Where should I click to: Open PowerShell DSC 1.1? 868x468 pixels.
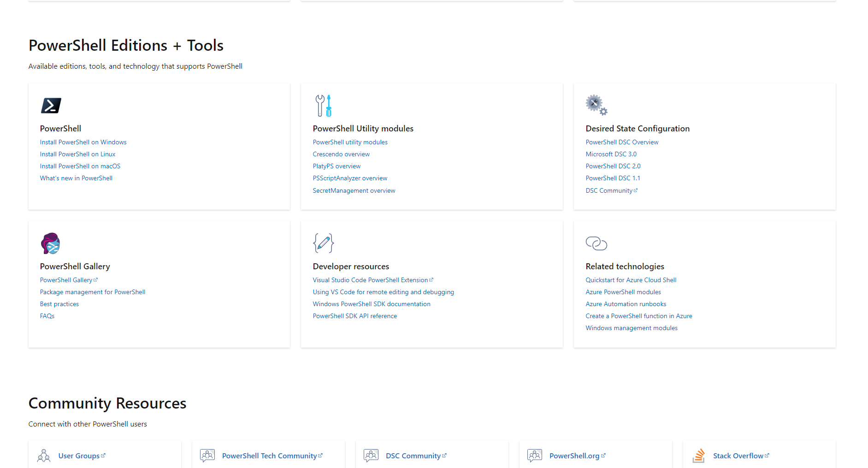click(x=613, y=178)
